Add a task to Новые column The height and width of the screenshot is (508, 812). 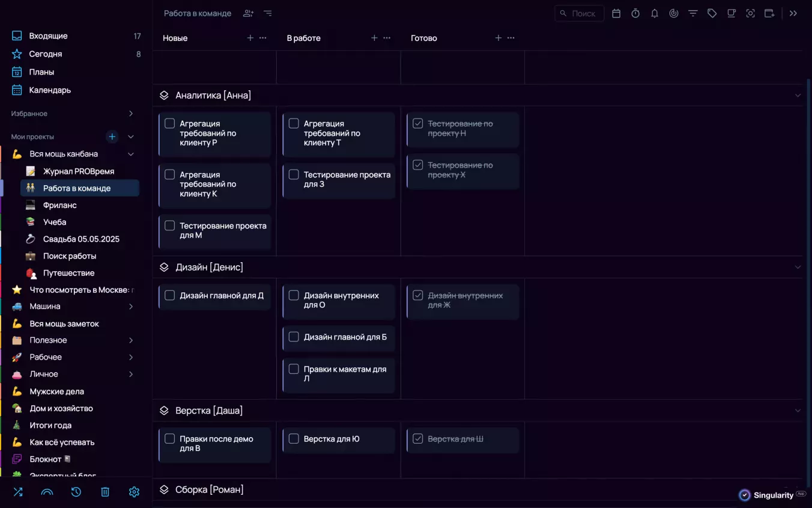tap(250, 38)
